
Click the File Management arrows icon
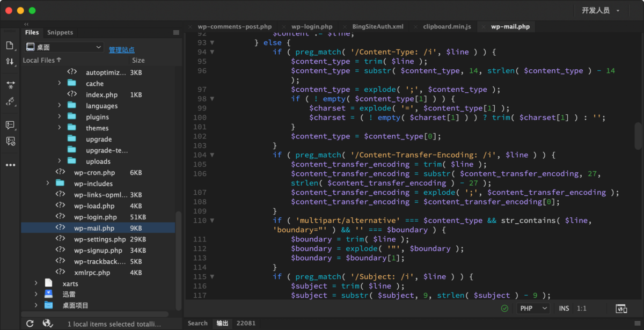pos(10,62)
